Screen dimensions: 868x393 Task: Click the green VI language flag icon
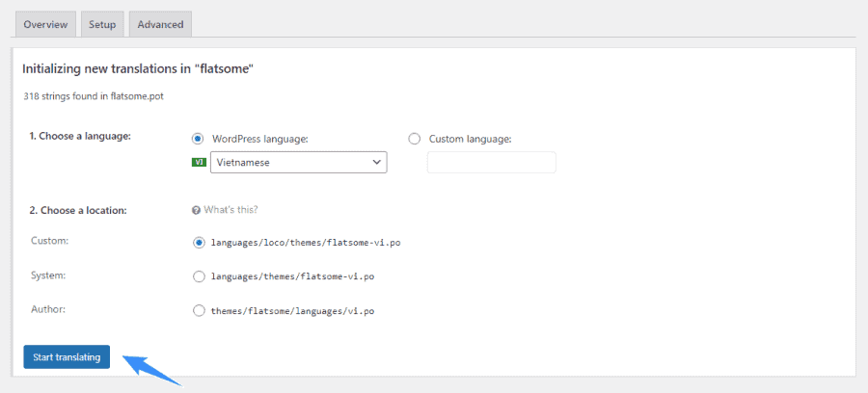200,163
